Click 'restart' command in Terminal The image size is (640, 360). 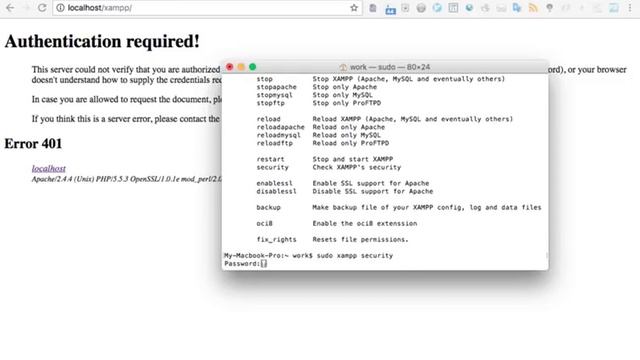pyautogui.click(x=270, y=159)
